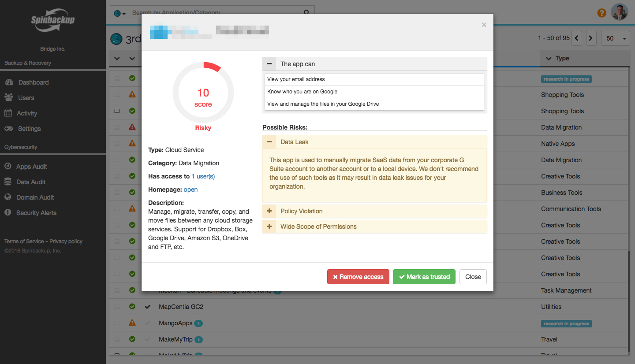Click the Remove access button
This screenshot has width=635, height=364.
[358, 277]
